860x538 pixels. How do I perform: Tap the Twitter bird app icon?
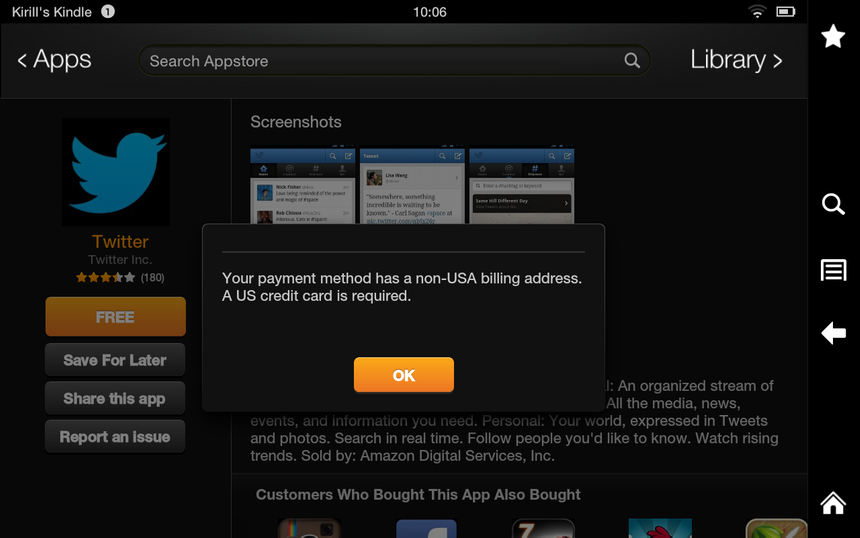(116, 172)
